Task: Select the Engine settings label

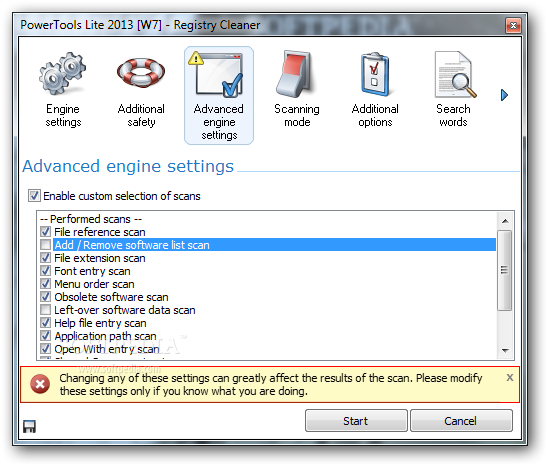Action: (x=63, y=115)
